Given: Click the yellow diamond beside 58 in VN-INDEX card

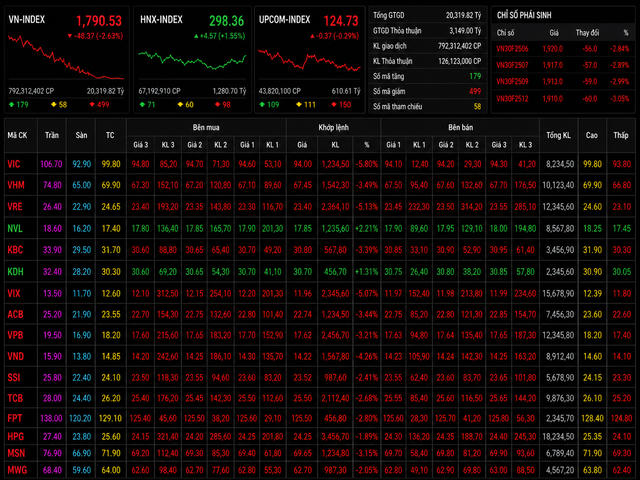Looking at the screenshot, I should (x=53, y=104).
